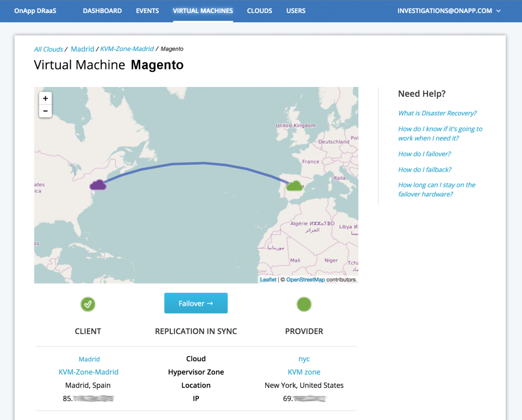Zoom out on the map
This screenshot has width=522, height=420.
tap(45, 111)
